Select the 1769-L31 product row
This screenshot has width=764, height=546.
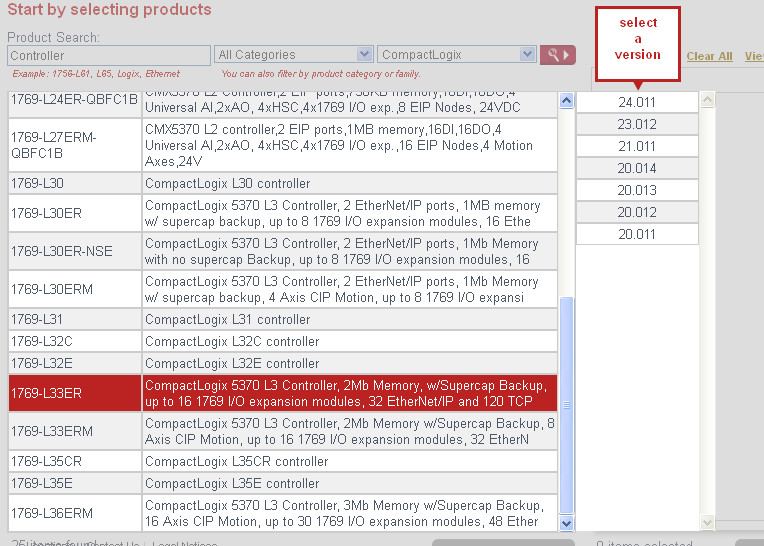(x=283, y=319)
